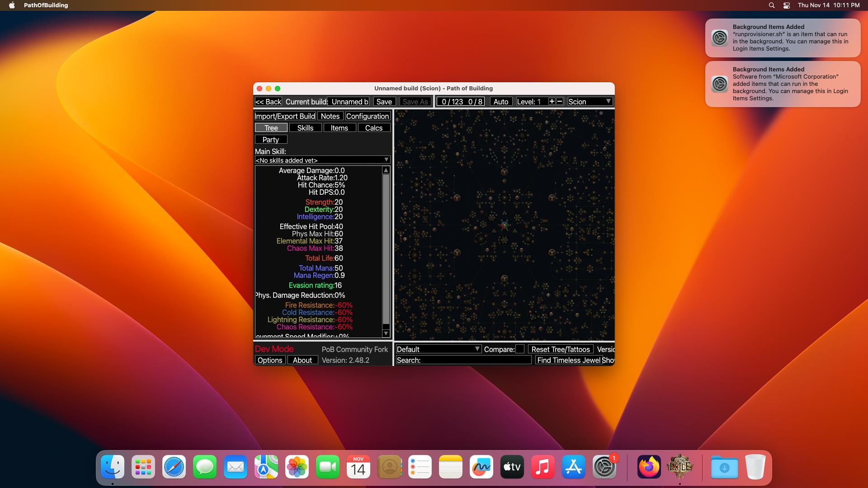Viewport: 868px width, 488px height.
Task: Open the Main Skill dropdown
Action: click(322, 160)
